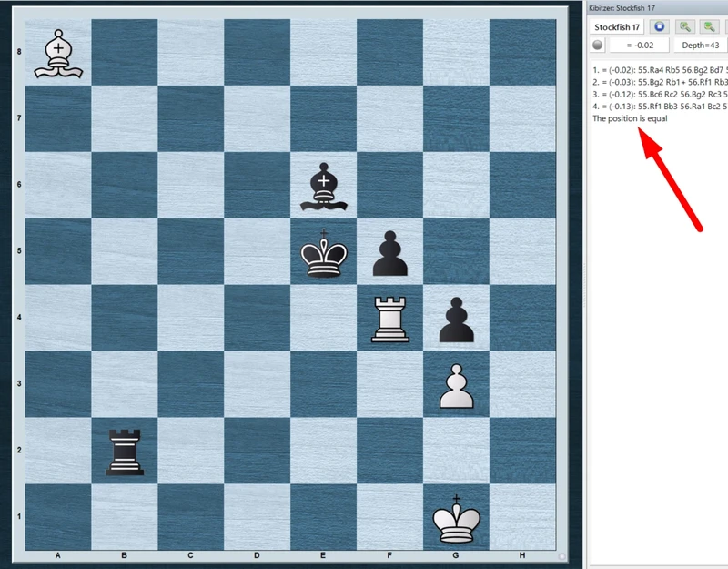Select the king on g1
728x569 pixels.
click(456, 520)
